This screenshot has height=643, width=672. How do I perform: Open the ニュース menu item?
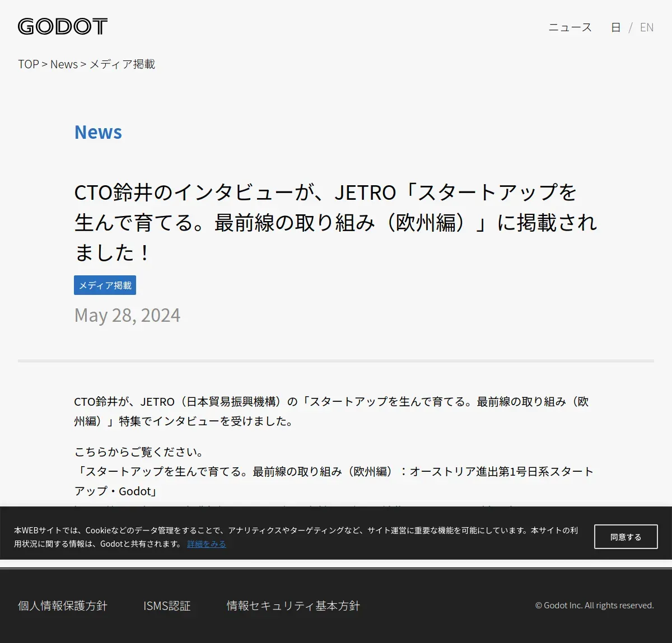click(x=570, y=27)
